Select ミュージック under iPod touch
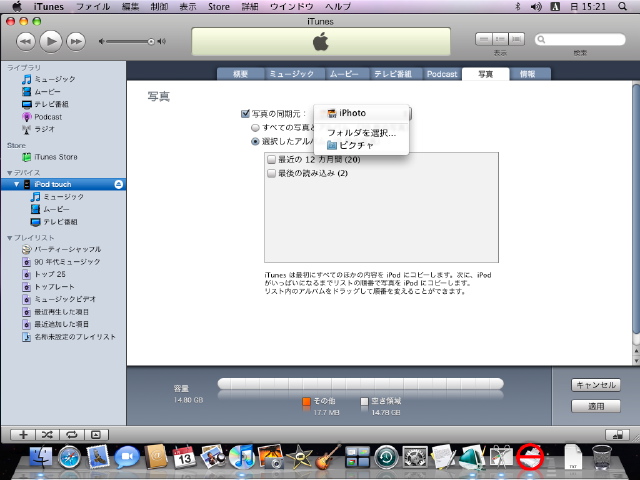The width and height of the screenshot is (640, 480). coord(63,197)
